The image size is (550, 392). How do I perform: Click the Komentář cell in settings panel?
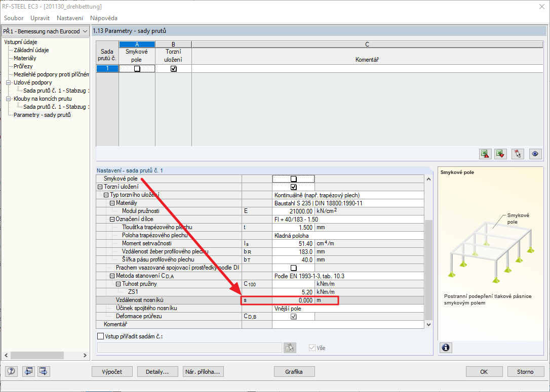point(348,324)
